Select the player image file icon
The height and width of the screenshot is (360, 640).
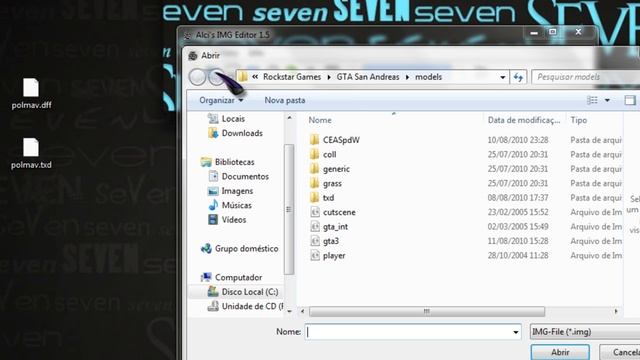click(315, 256)
